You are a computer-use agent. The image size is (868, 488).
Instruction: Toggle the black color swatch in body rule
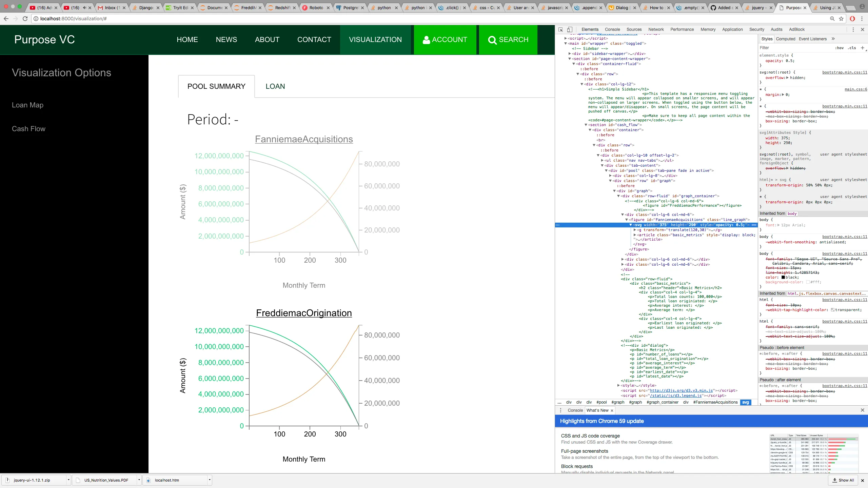(783, 277)
